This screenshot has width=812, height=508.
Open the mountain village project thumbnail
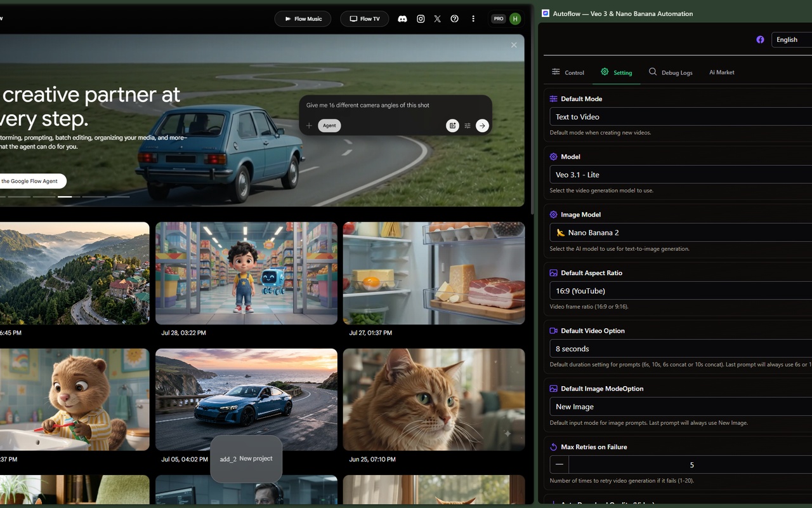pyautogui.click(x=75, y=273)
